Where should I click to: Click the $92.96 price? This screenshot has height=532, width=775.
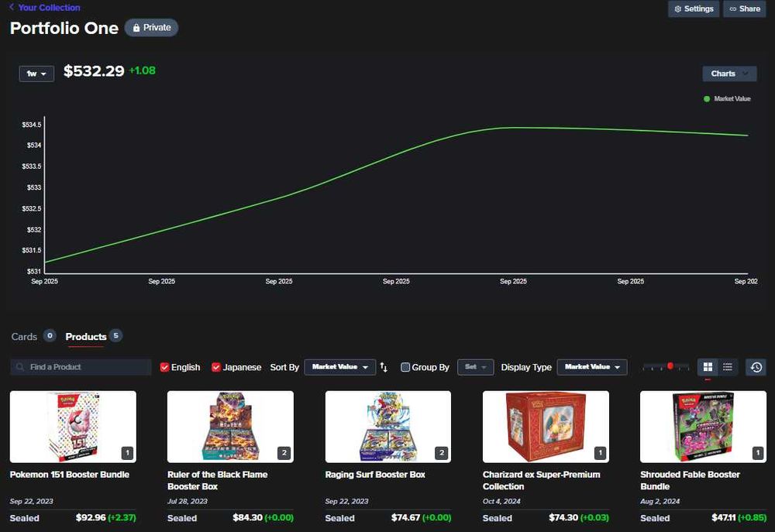(x=91, y=518)
